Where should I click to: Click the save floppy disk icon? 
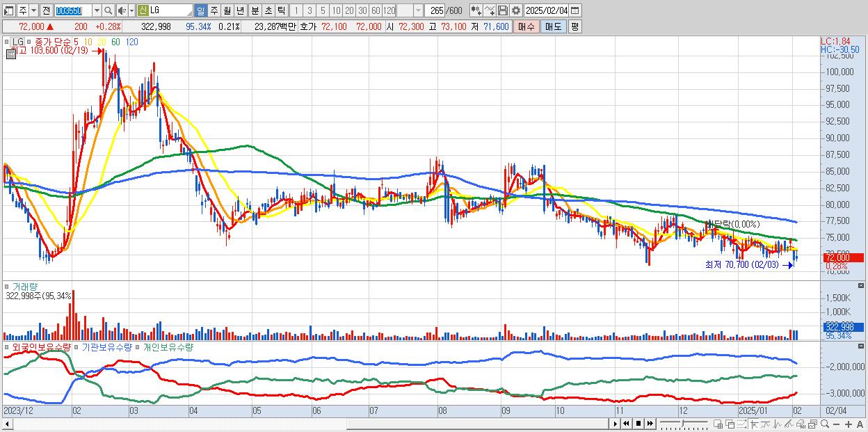click(x=503, y=10)
